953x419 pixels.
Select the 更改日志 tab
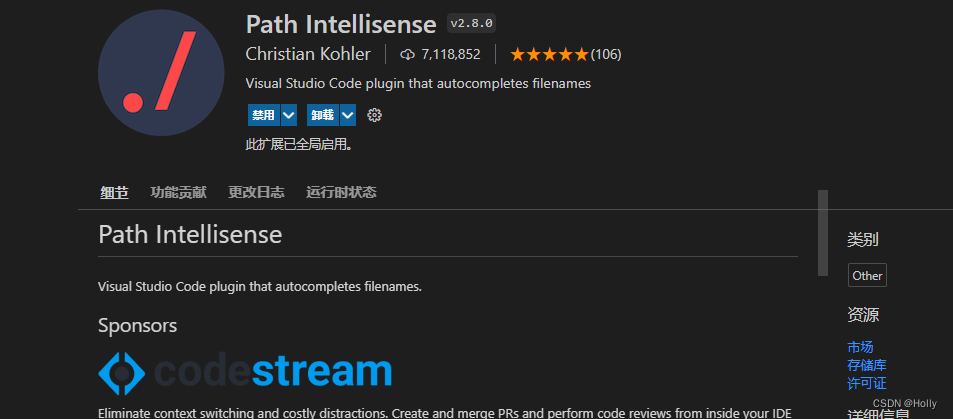tap(256, 192)
